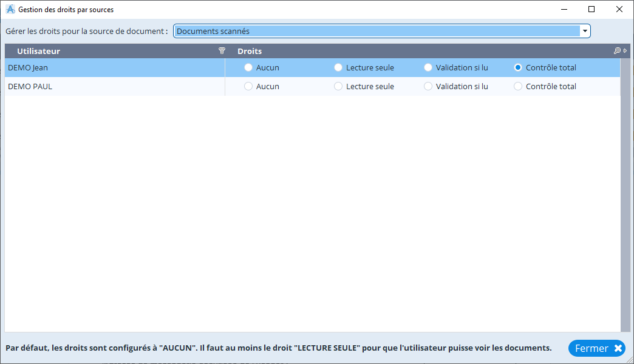Click the application logo in the title bar
634x364 pixels.
coord(10,10)
